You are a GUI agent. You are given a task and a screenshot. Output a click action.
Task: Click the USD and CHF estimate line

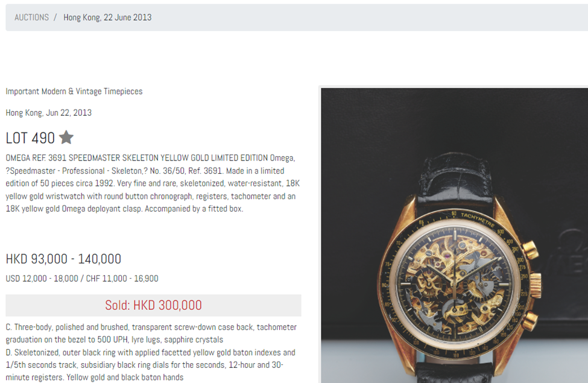tap(82, 278)
